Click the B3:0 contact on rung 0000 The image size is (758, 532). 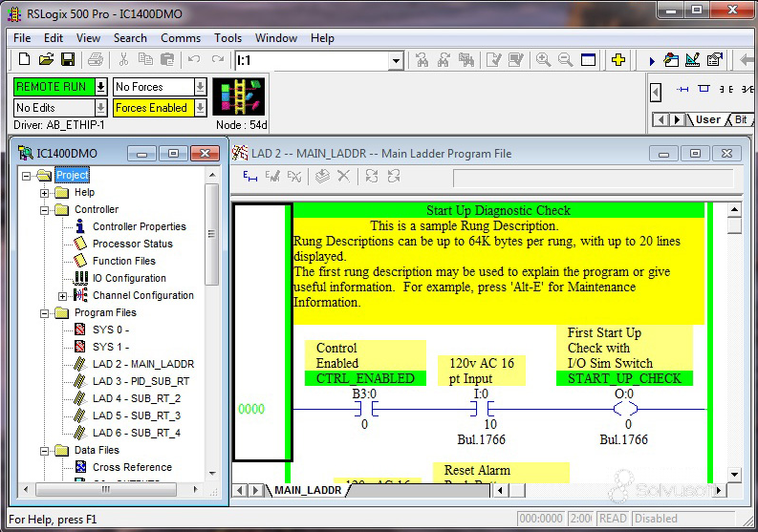tap(364, 410)
